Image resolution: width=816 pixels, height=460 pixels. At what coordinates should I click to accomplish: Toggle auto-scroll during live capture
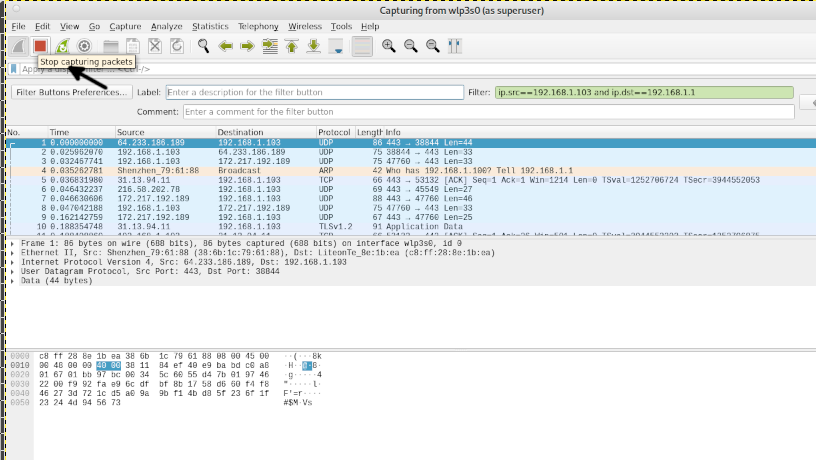point(337,46)
